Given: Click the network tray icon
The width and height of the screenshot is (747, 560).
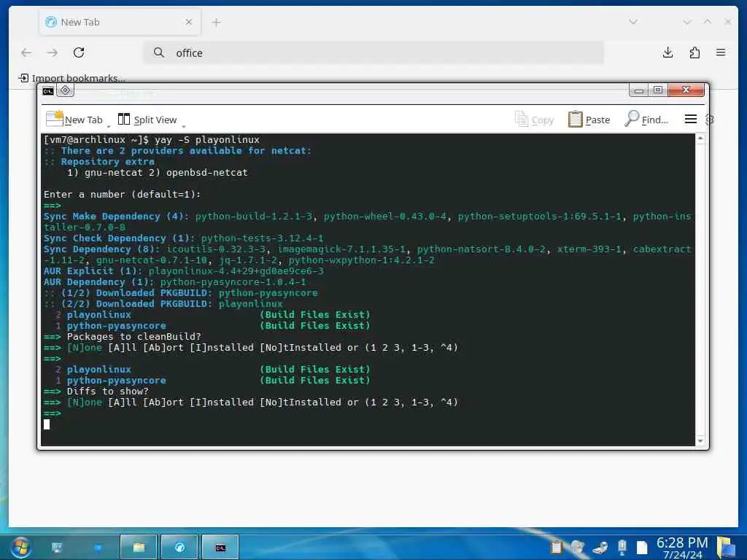Looking at the screenshot, I should coord(600,548).
